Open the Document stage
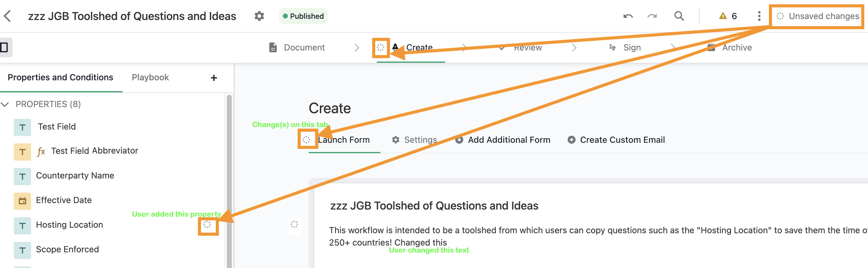The width and height of the screenshot is (868, 268). point(297,47)
